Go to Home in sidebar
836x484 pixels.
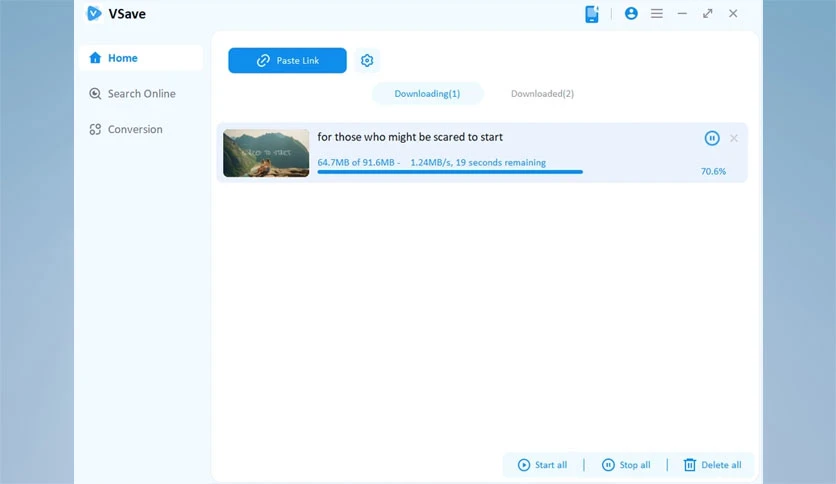[x=141, y=58]
